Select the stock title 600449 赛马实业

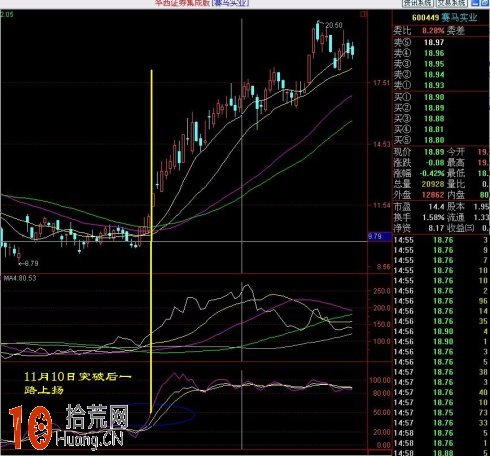[445, 17]
